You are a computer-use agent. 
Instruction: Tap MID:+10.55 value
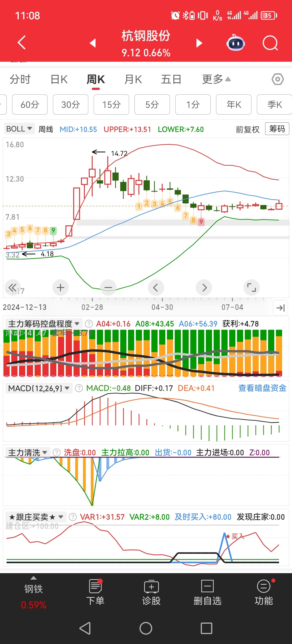pos(78,129)
